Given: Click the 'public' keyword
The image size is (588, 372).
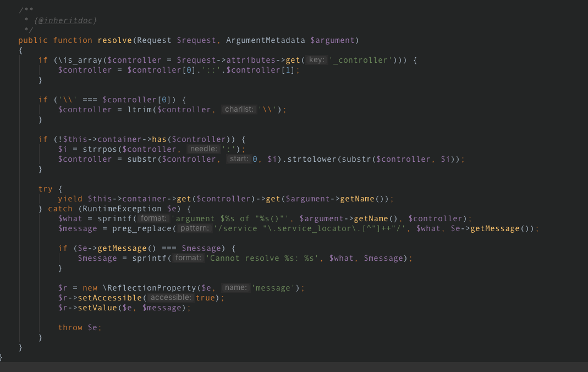Looking at the screenshot, I should pyautogui.click(x=33, y=41).
